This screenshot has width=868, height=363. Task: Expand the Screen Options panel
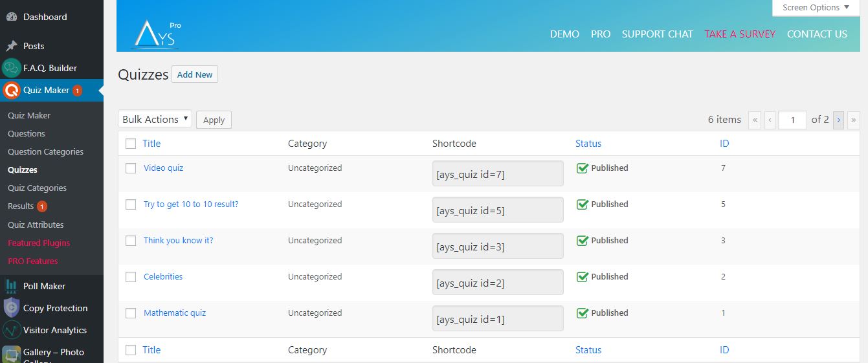click(816, 8)
